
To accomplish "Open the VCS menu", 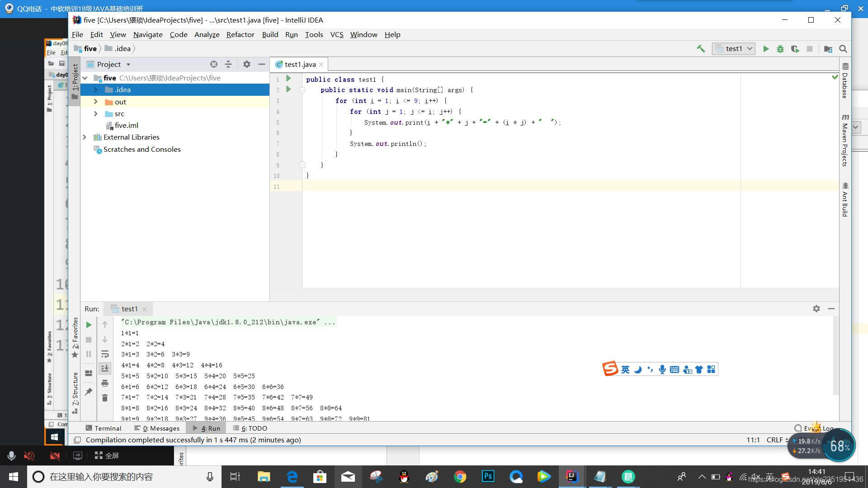I will coord(337,34).
